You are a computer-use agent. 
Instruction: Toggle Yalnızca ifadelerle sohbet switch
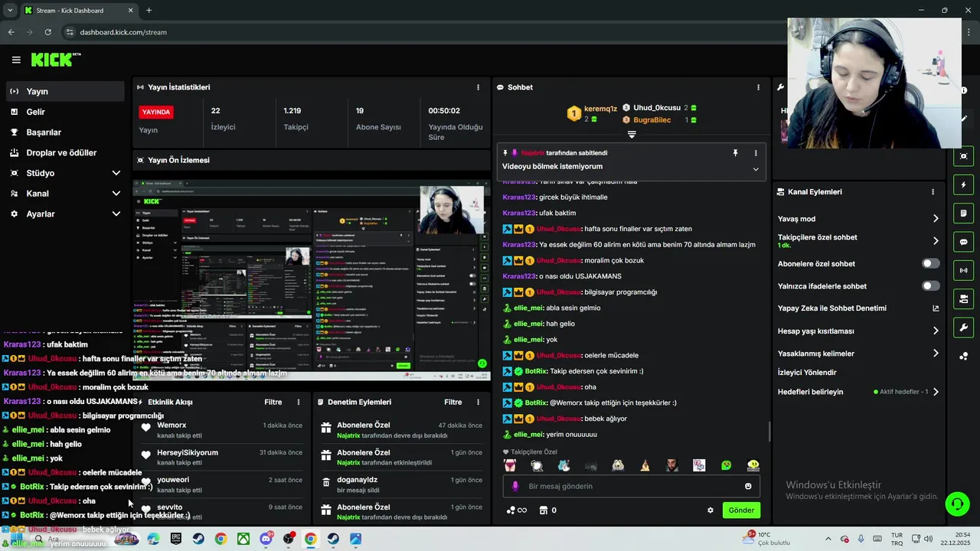[930, 285]
